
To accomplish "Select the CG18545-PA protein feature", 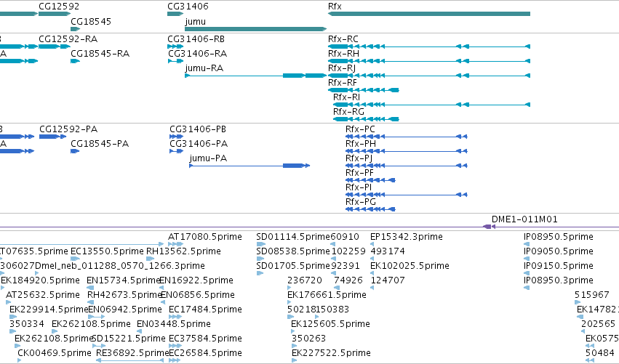I will [x=75, y=151].
